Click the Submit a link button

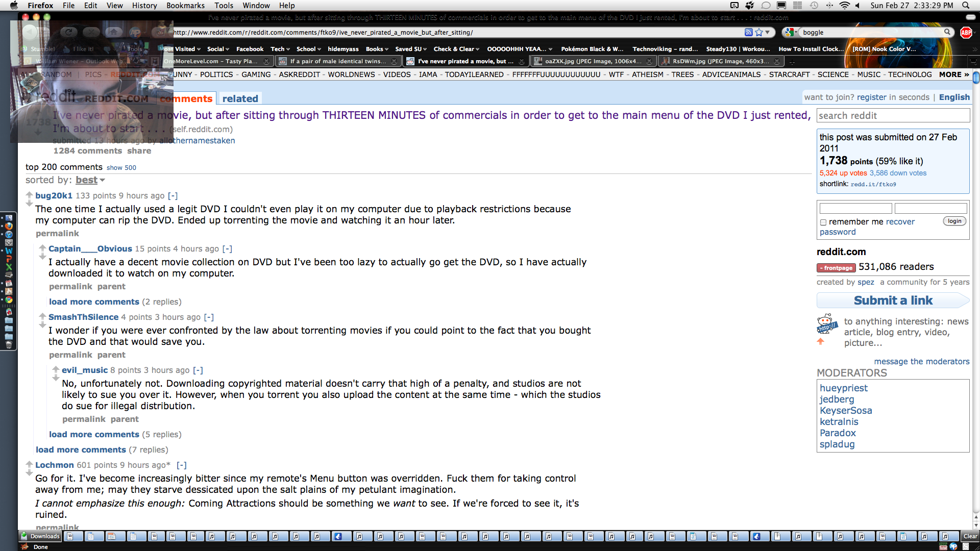pos(893,300)
